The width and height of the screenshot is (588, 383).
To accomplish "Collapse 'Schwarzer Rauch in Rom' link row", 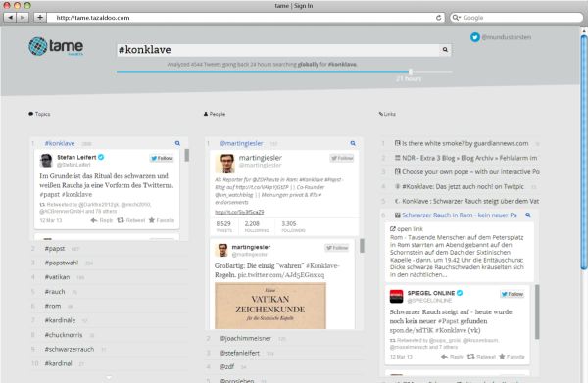I will (459, 215).
